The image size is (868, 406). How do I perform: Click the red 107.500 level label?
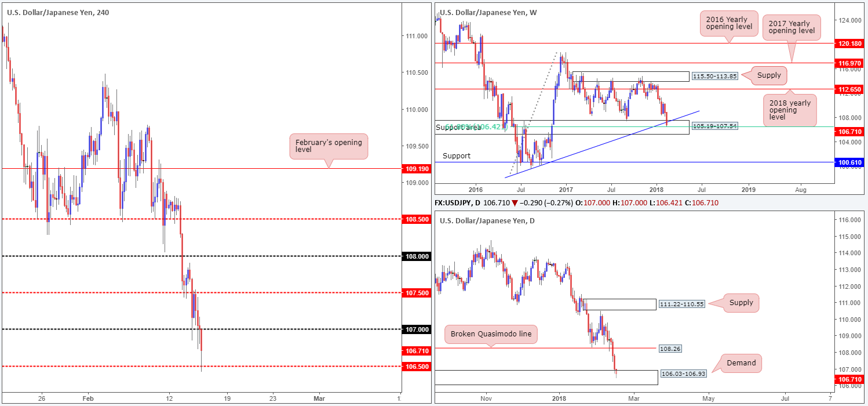[x=415, y=293]
